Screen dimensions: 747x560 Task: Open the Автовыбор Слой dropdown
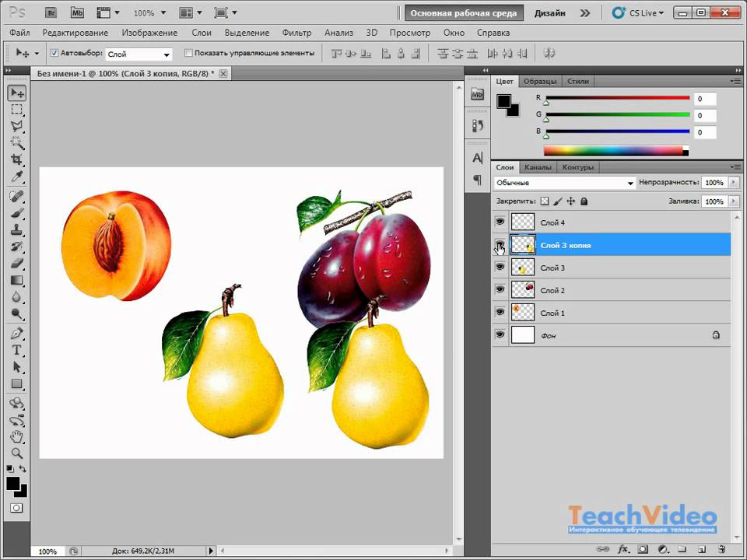tap(139, 54)
